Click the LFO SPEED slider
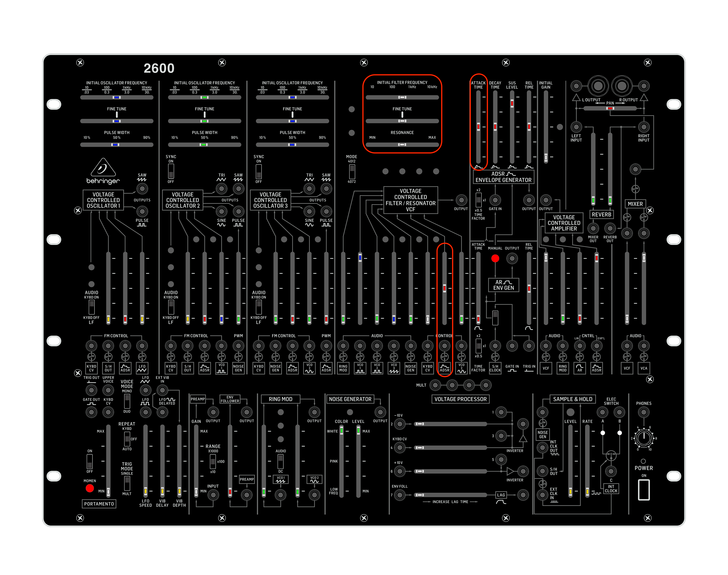The image size is (728, 575). [x=145, y=461]
